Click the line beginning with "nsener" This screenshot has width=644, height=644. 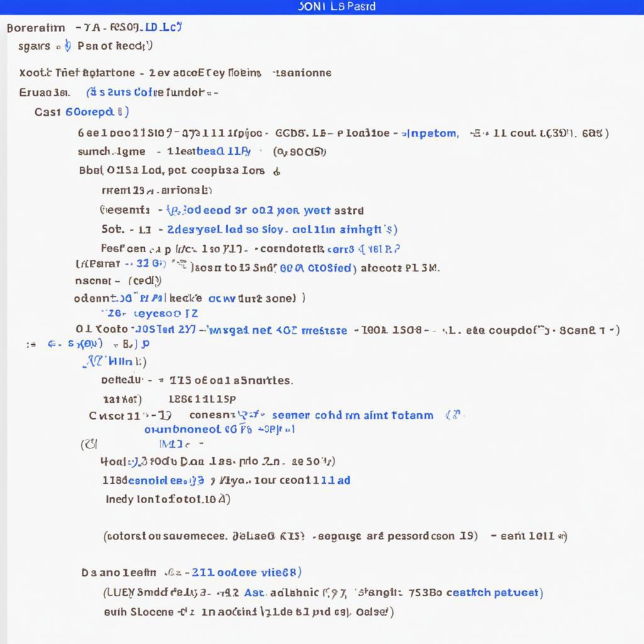[x=118, y=281]
